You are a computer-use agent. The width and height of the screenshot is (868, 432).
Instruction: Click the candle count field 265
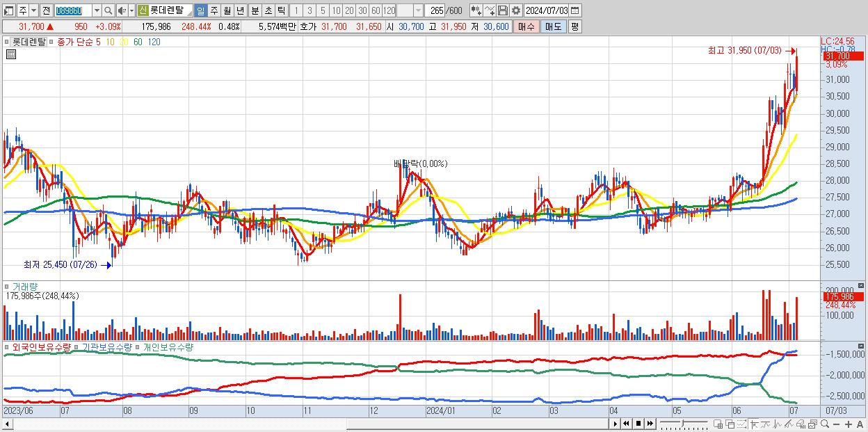pos(435,10)
